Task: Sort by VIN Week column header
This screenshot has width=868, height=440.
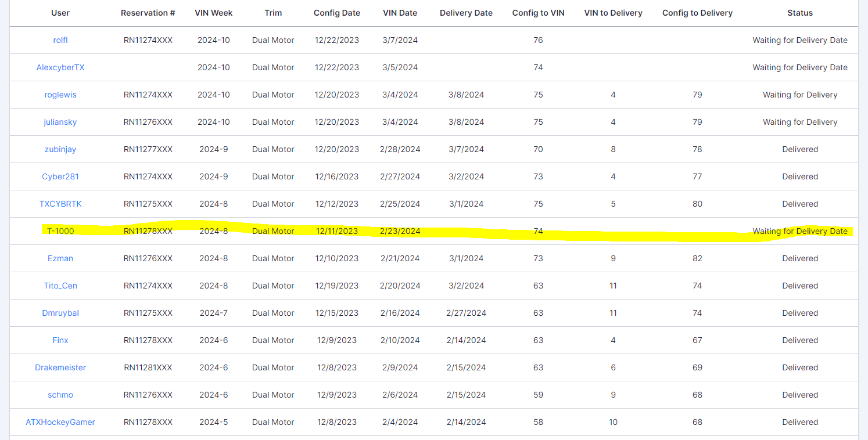Action: 214,13
